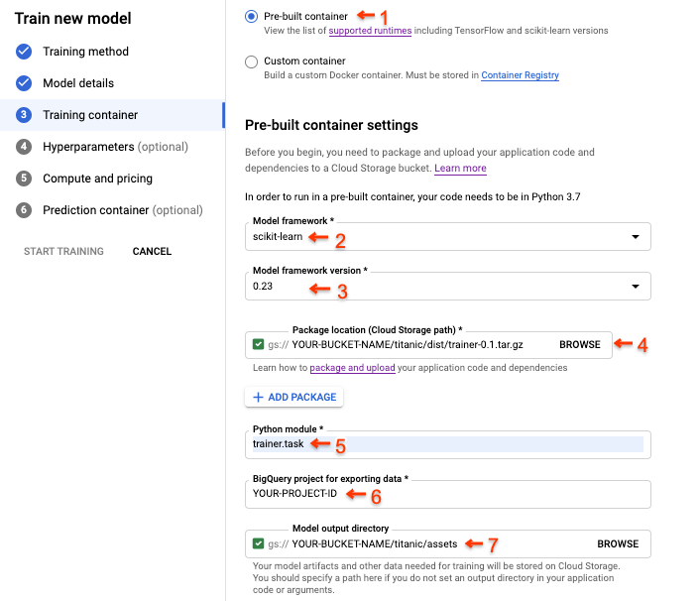Open the Compute and pricing step
Screen dimensions: 700x601
[97, 179]
